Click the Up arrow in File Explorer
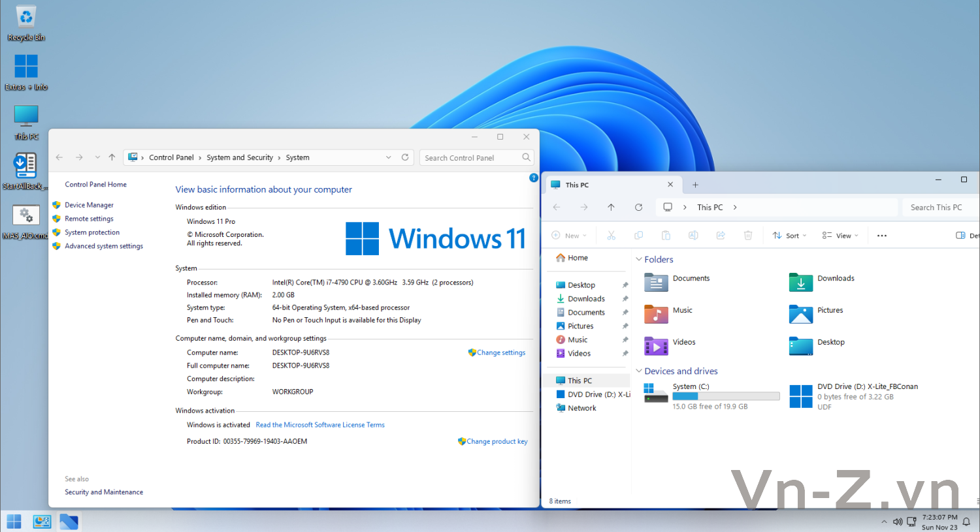 pos(611,208)
